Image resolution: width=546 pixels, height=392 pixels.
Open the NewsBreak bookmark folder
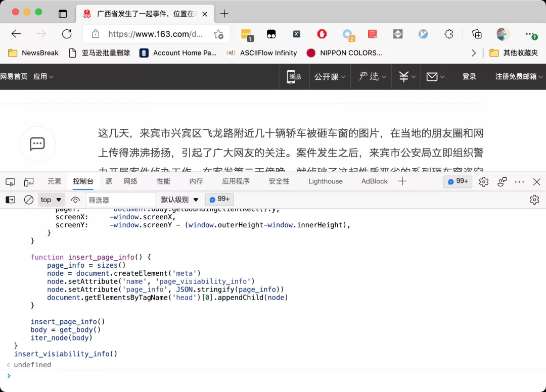33,53
